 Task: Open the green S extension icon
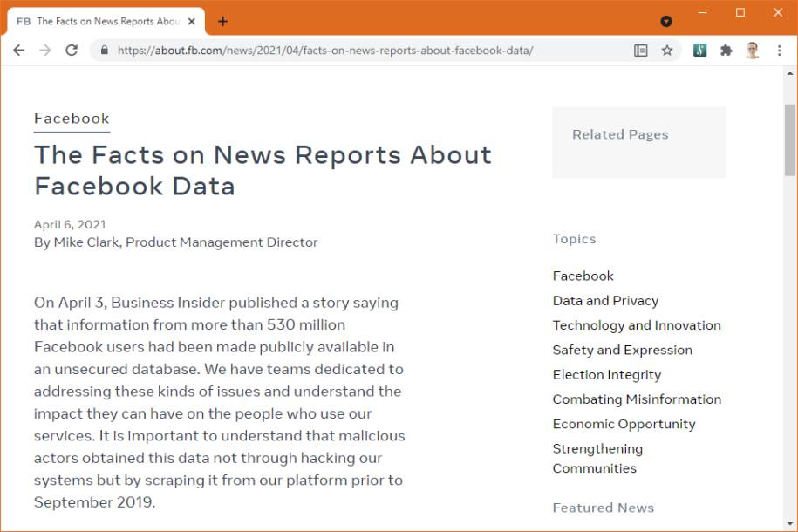point(699,50)
